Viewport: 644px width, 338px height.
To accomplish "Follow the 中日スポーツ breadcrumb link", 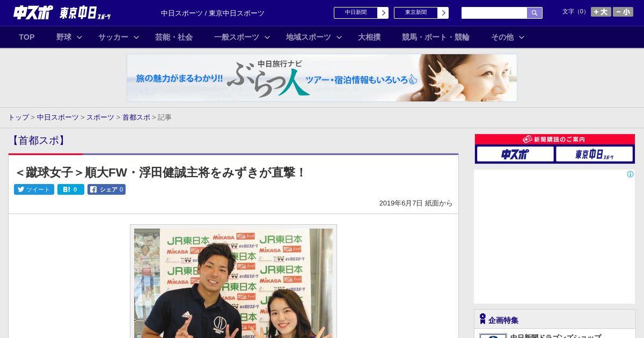I will pyautogui.click(x=58, y=117).
